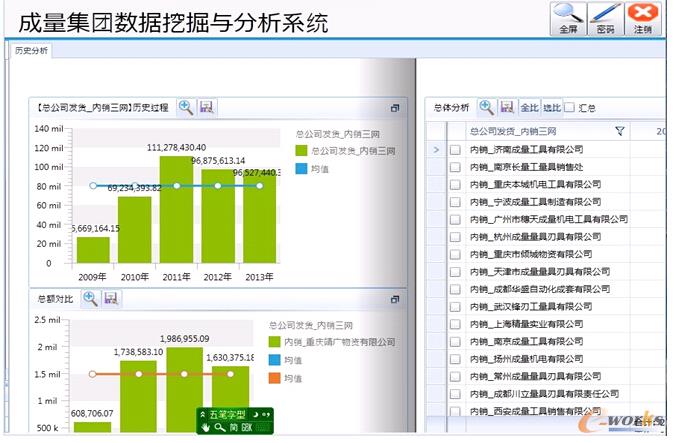
Task: Expand the 总额对比 panel via restore icon
Action: 395,298
